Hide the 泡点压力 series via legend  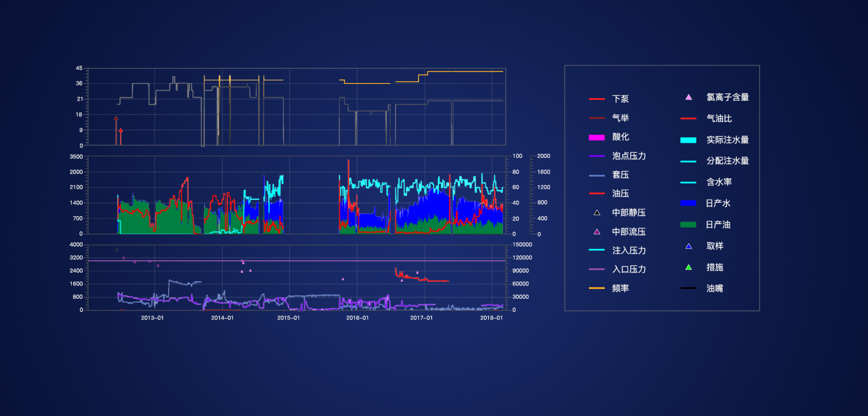click(618, 156)
